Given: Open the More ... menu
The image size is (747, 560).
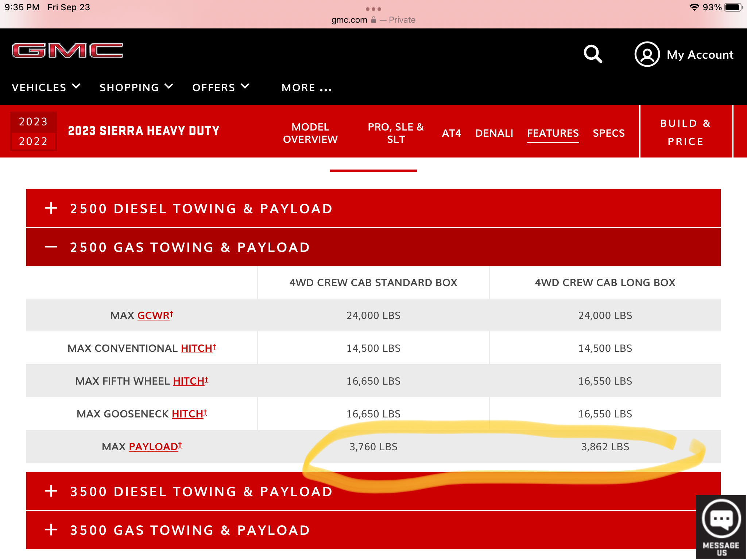Looking at the screenshot, I should click(307, 88).
